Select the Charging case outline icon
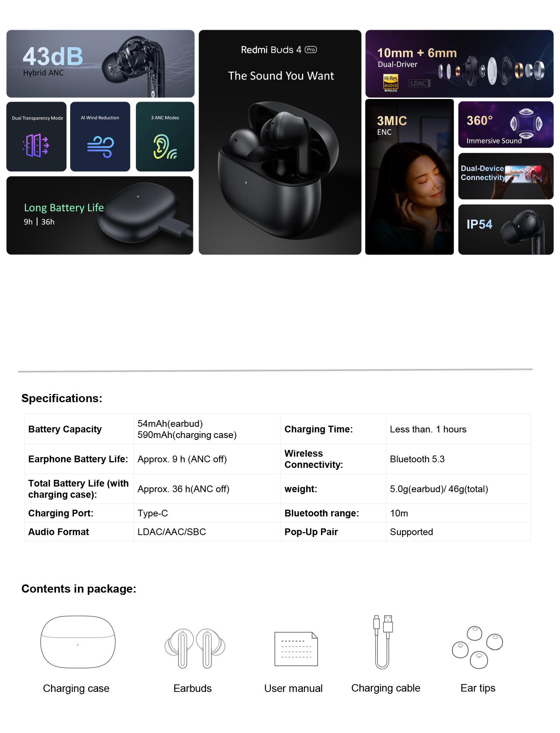Viewport: 560px width, 733px height. tap(78, 642)
